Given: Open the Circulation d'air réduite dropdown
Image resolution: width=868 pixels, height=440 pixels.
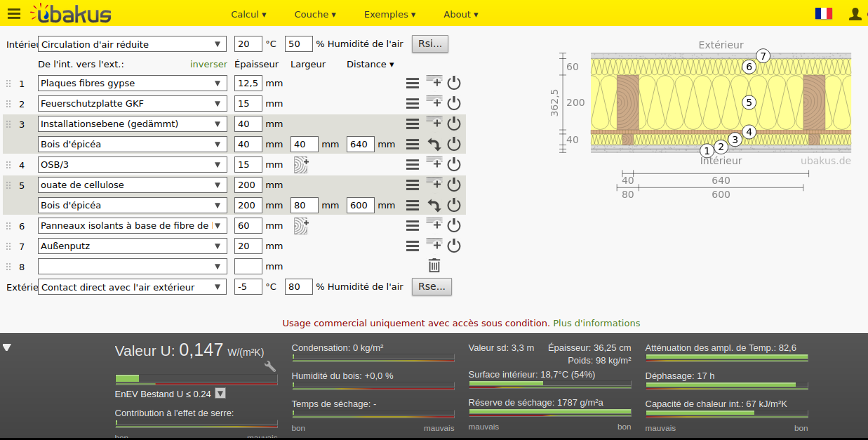Looking at the screenshot, I should tap(133, 44).
